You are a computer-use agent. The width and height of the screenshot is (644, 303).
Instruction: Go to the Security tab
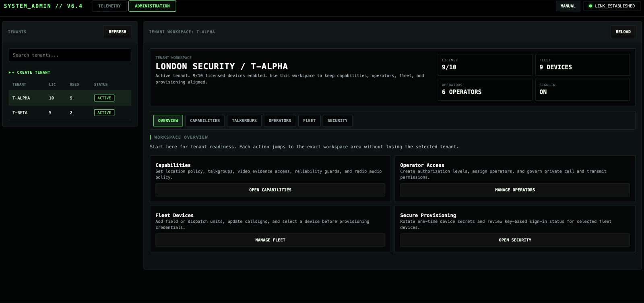click(x=337, y=120)
